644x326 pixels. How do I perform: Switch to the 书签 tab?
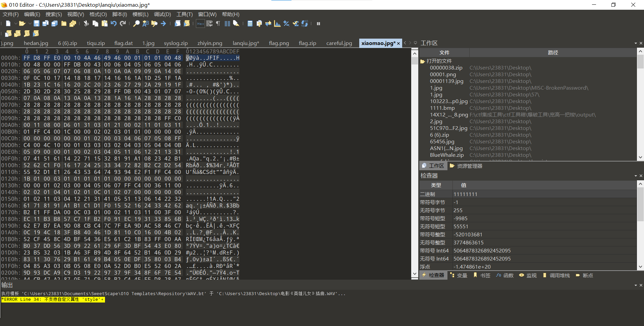tap(482, 275)
